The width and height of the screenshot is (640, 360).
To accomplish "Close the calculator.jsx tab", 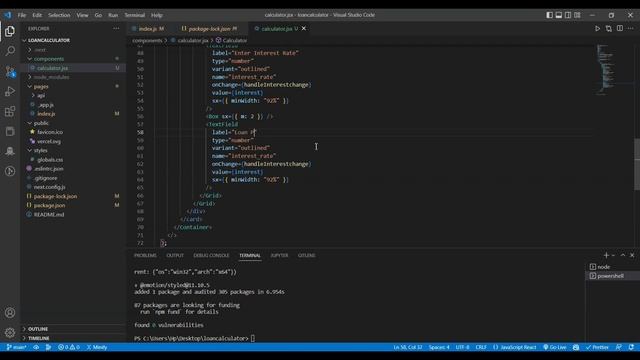I will click(304, 29).
